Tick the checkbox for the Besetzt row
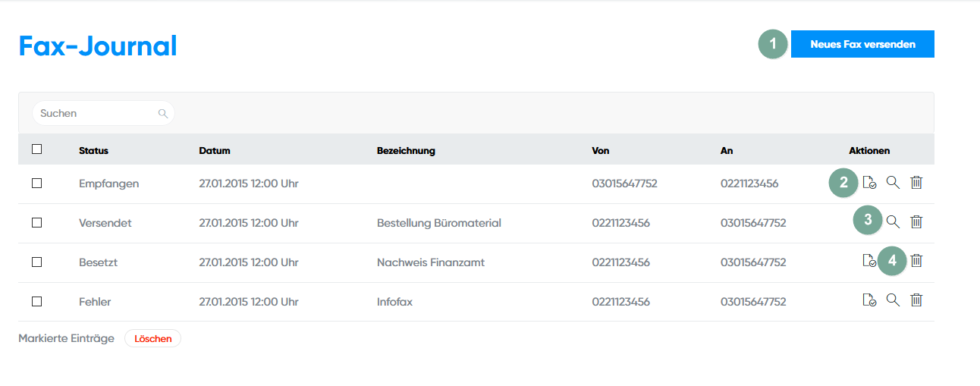980x386 pixels. click(x=36, y=262)
